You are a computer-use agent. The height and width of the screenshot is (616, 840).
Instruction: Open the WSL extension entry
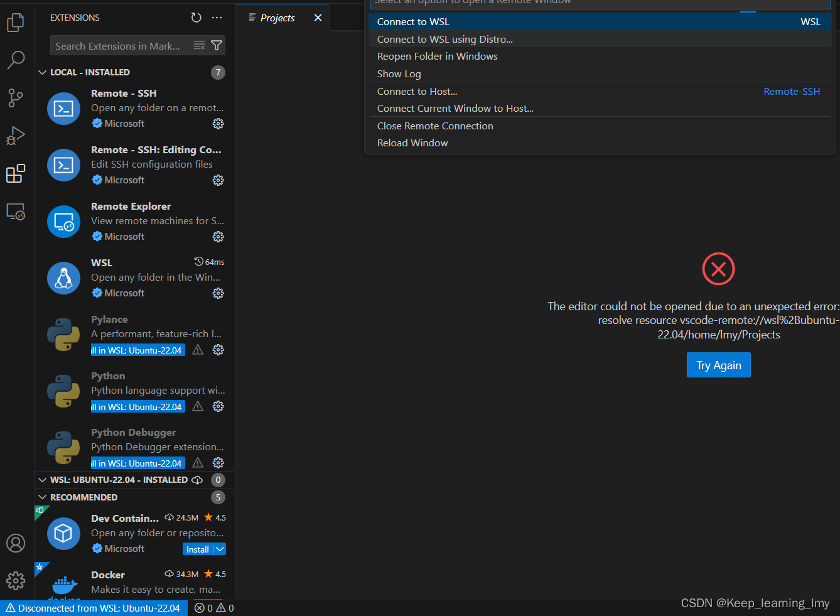point(135,278)
